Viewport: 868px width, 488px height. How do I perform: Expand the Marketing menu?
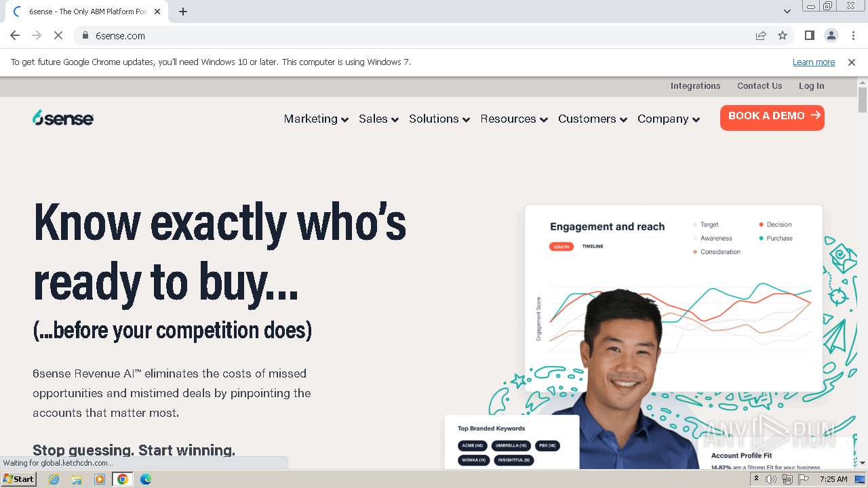pyautogui.click(x=316, y=119)
